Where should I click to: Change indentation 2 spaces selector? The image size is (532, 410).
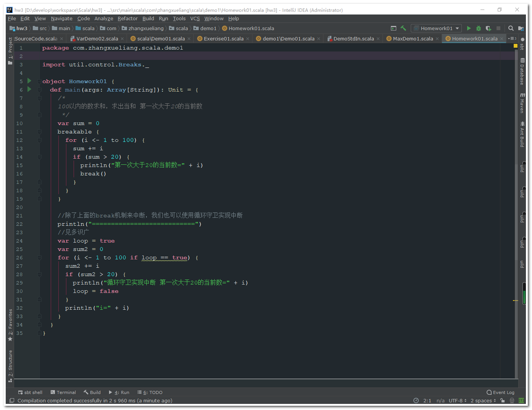coord(483,400)
